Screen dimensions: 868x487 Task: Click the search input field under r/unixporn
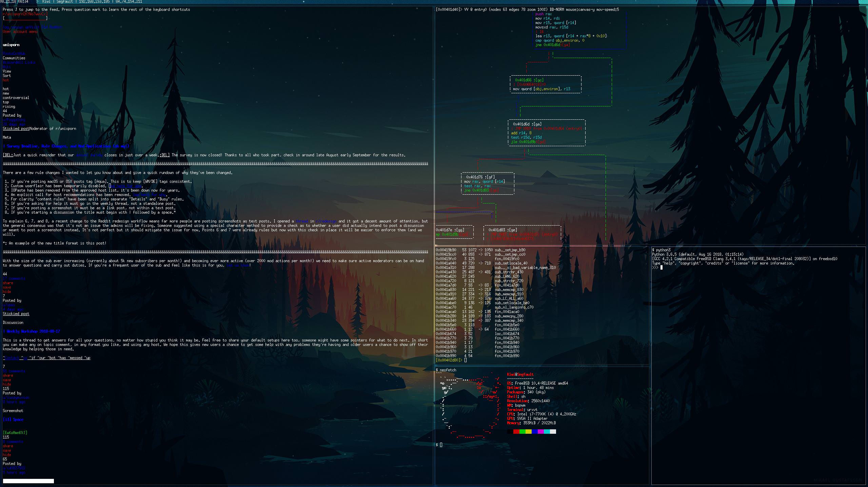coord(25,18)
